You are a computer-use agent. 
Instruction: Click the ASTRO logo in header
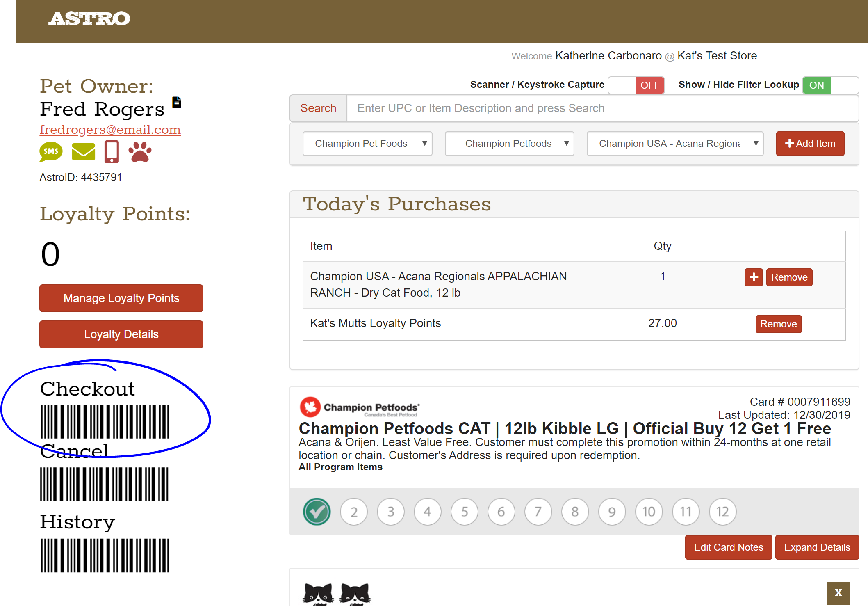[x=89, y=19]
